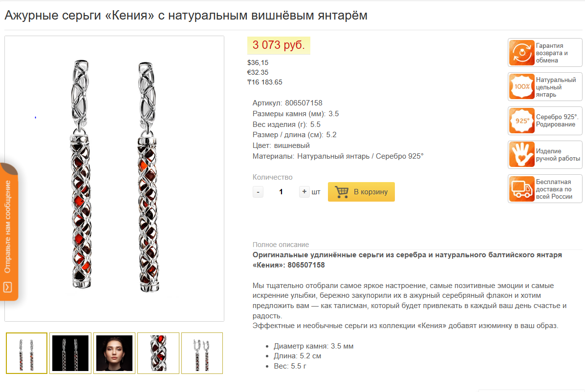
Task: Click the return and exchange guarantee icon
Action: [x=521, y=53]
